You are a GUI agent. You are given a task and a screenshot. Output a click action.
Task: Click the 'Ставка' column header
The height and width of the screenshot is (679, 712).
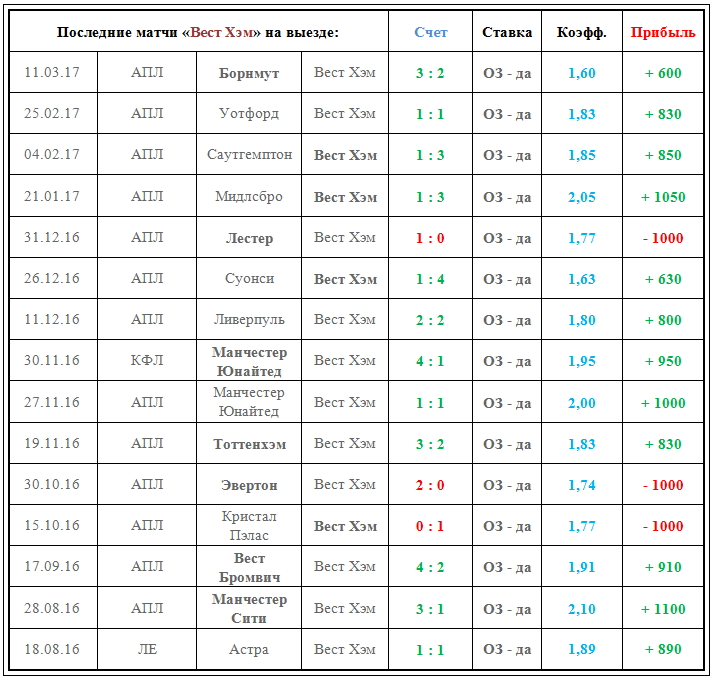[507, 33]
